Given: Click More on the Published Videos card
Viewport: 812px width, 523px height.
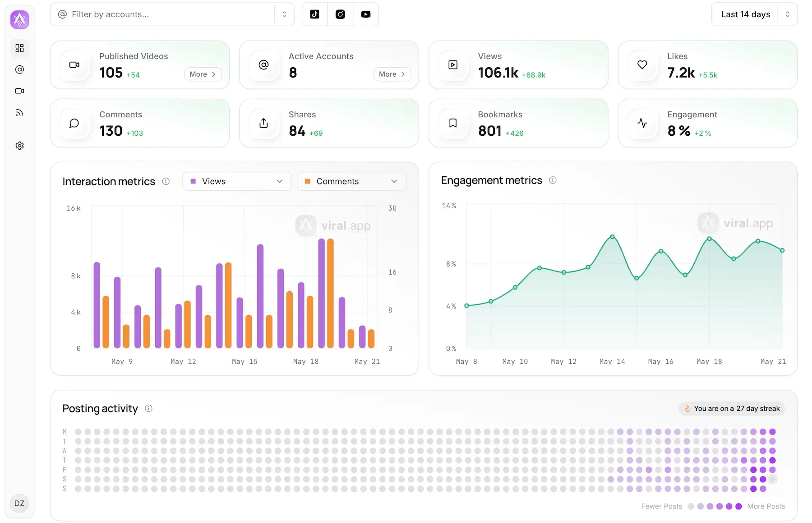Looking at the screenshot, I should pyautogui.click(x=203, y=74).
